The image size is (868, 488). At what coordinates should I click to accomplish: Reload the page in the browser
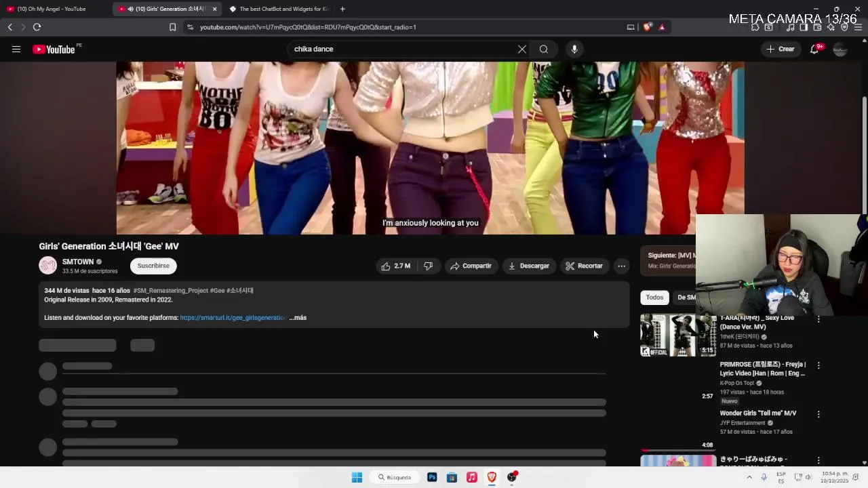point(37,27)
